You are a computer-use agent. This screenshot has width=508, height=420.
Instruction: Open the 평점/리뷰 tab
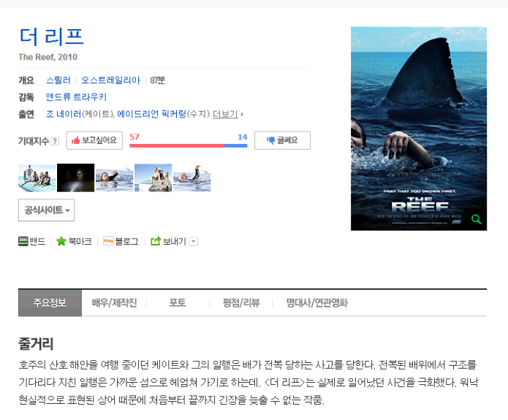pyautogui.click(x=241, y=303)
